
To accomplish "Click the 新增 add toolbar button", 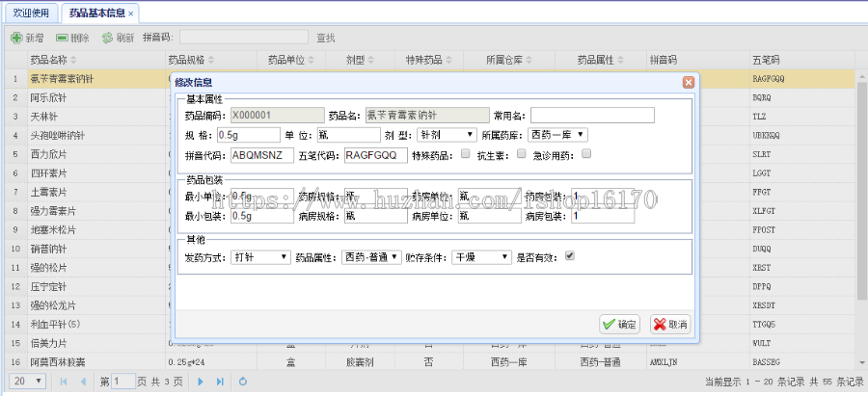I will [x=28, y=38].
